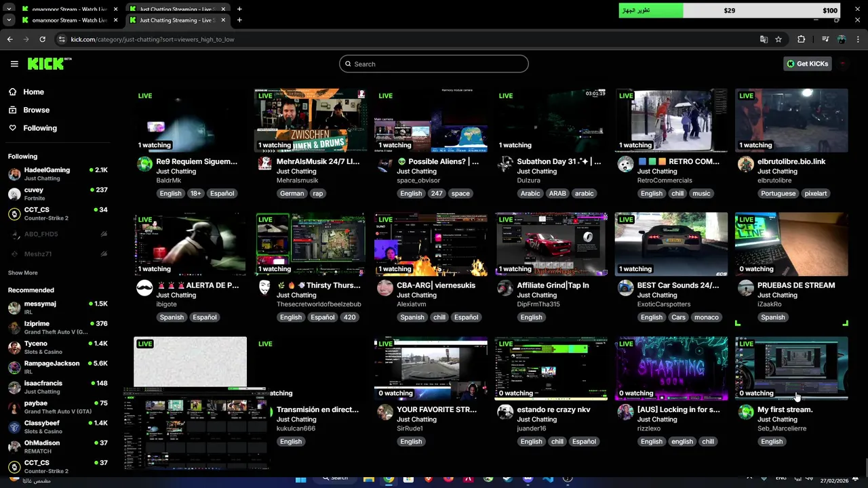Screen dimensions: 868x488
Task: Open Dulzura channel avatar
Action: click(x=505, y=164)
